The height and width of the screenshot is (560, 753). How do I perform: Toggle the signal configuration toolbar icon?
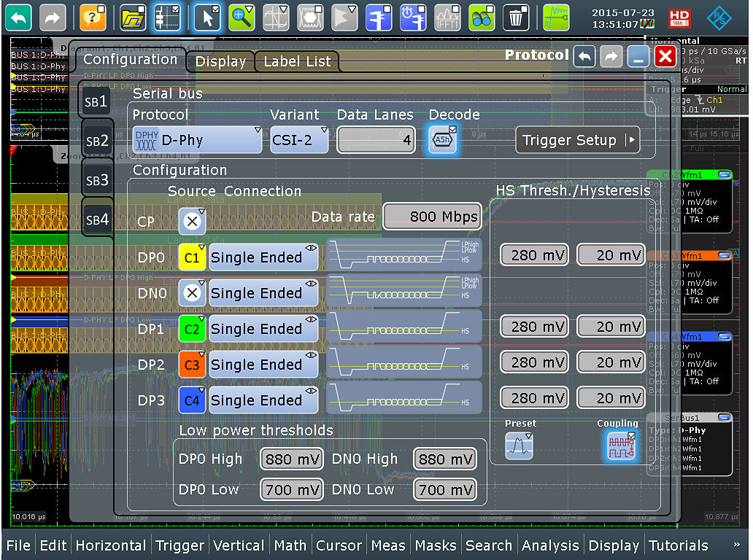click(x=167, y=17)
